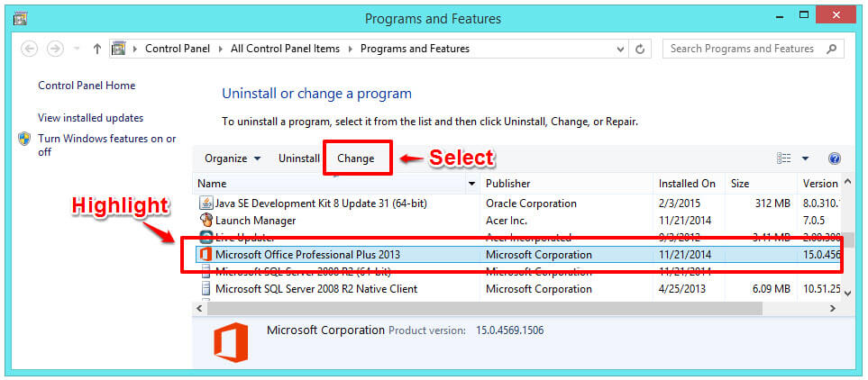Screen dimensions: 868x380
Task: Click the address bar refresh icon
Action: [x=640, y=49]
